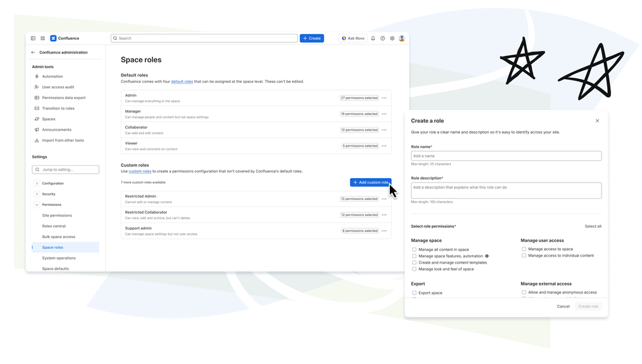
Task: Toggle the sidebar collapse icon in top bar
Action: click(33, 38)
